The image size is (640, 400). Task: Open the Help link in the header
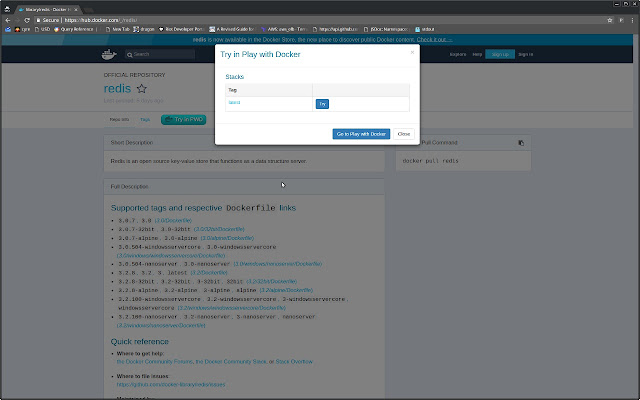click(x=477, y=54)
